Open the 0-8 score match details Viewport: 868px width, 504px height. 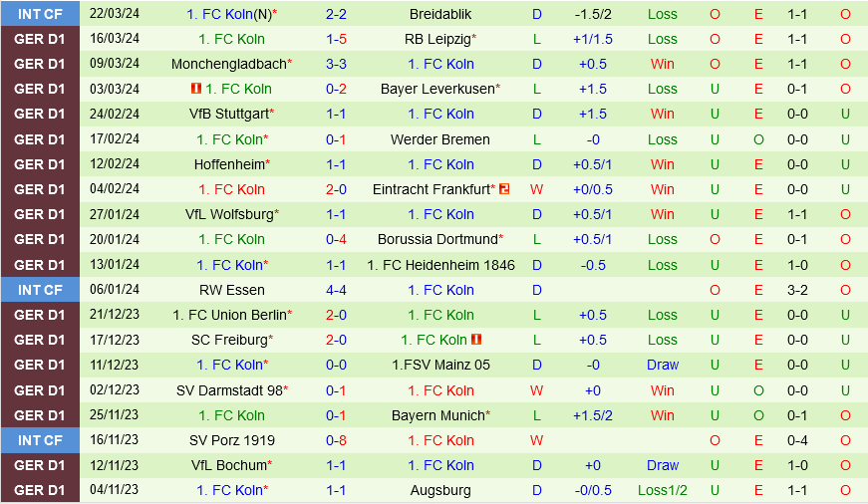(336, 440)
